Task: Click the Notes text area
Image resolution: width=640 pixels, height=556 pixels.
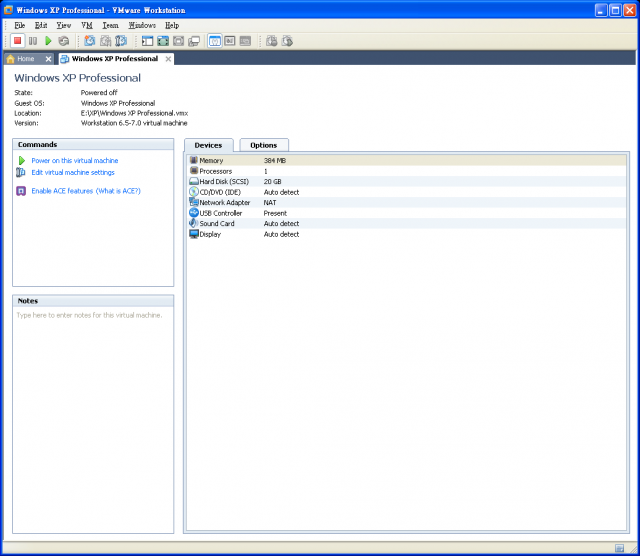Action: tap(93, 419)
